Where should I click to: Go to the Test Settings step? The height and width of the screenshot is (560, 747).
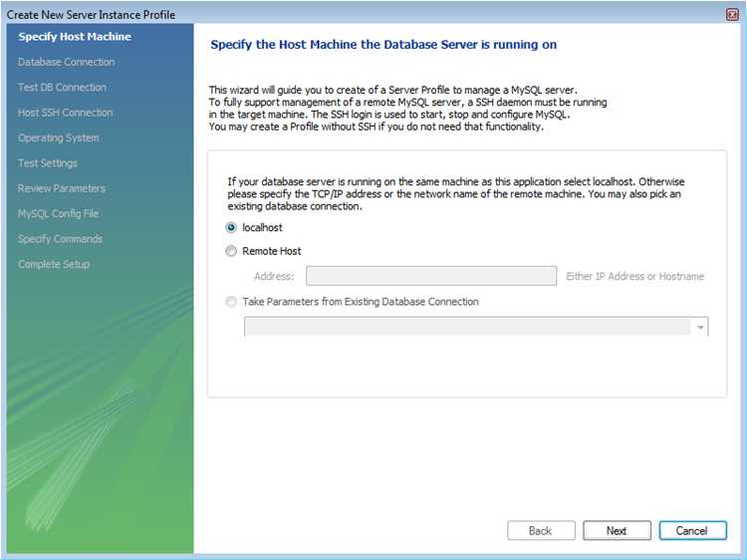point(48,163)
